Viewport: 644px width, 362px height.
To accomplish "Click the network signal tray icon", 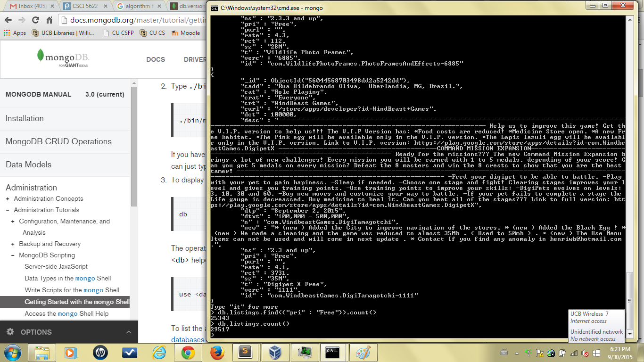I will coord(573,353).
